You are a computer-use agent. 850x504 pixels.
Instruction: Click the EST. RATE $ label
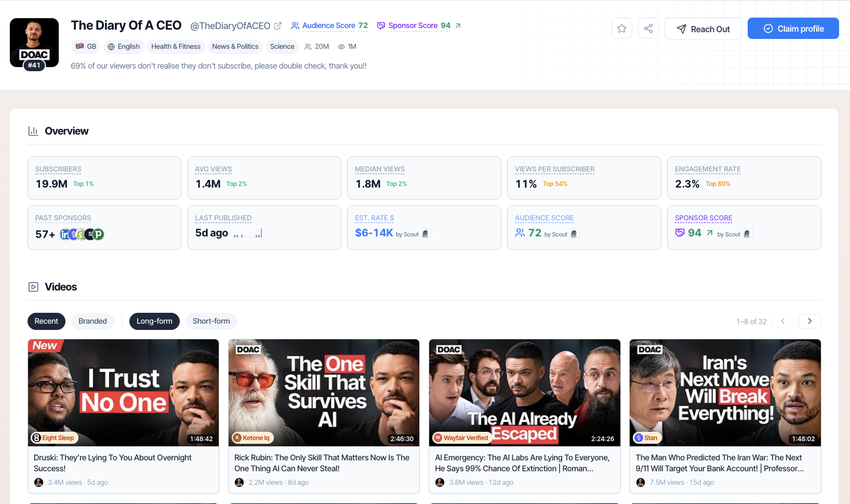click(x=375, y=218)
